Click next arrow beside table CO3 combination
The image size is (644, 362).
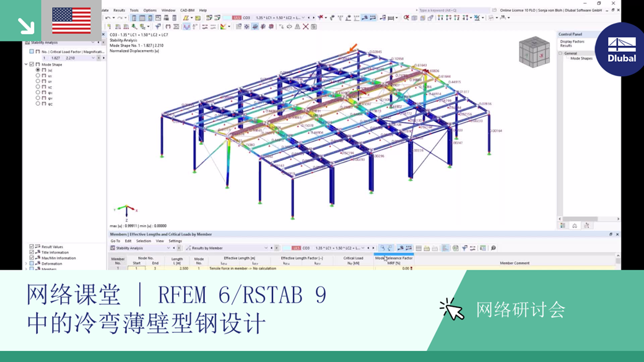[373, 248]
